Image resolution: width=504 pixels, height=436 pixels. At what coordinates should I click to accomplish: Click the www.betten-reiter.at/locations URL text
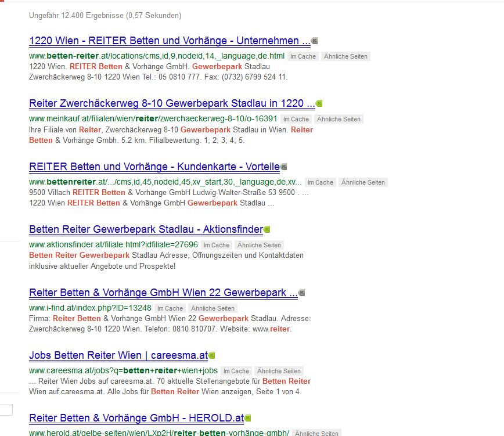(157, 56)
